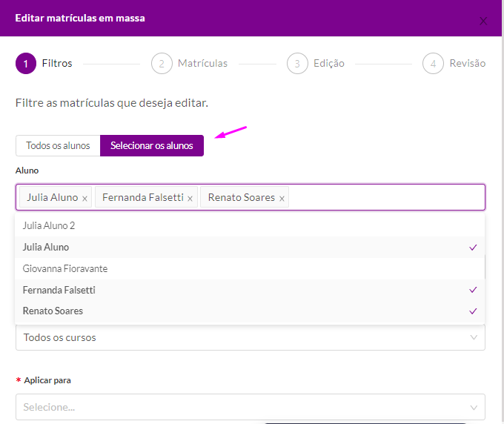Uncheck Julia Aluno in the list
The image size is (504, 424).
tap(250, 247)
